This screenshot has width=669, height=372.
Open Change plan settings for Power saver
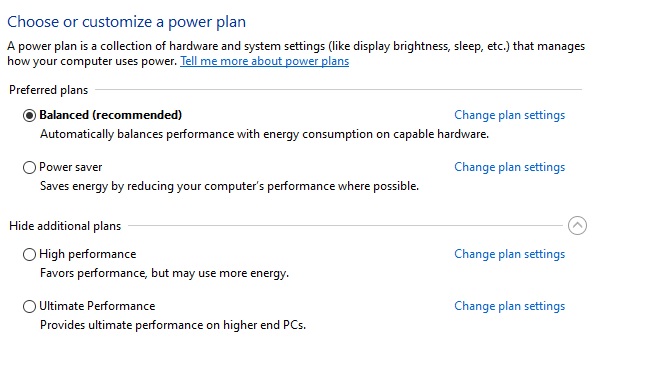pos(509,167)
